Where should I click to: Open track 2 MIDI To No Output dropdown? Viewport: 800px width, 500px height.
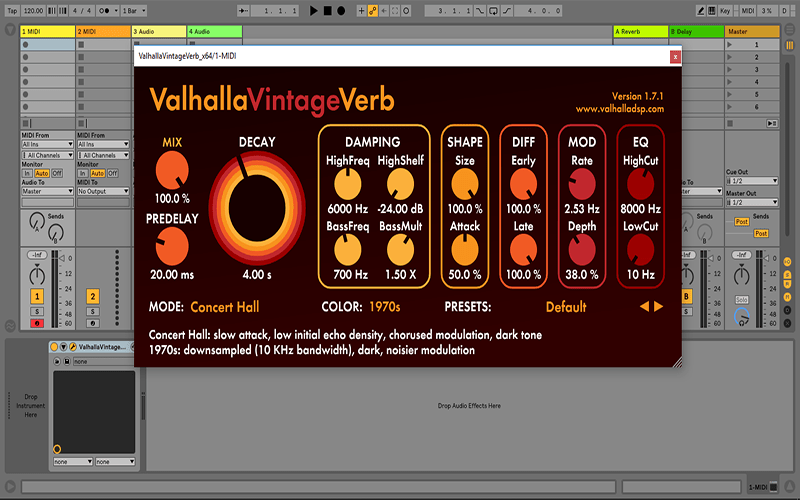[x=103, y=191]
